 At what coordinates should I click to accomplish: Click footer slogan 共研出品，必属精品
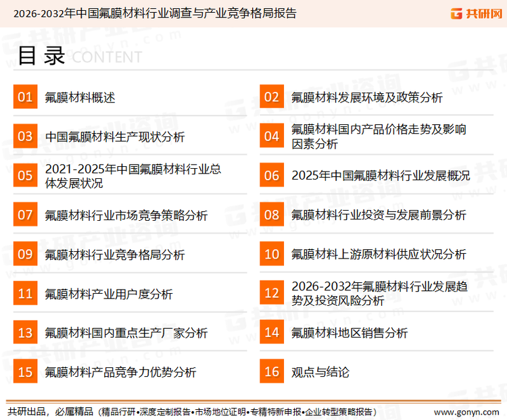click(50, 412)
